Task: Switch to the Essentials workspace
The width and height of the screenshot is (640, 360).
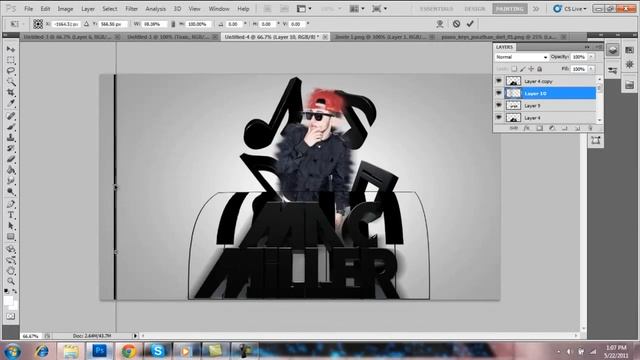Action: click(x=437, y=9)
